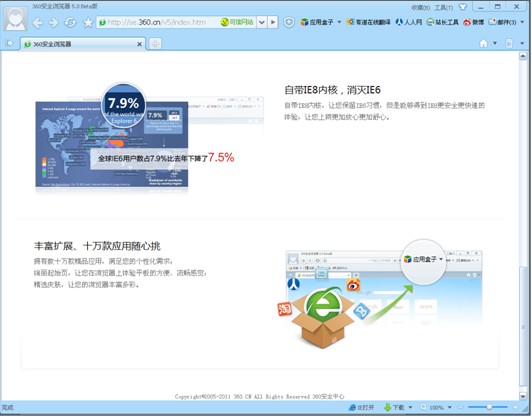Viewport: 532px width, 417px height.
Task: Click heading 丰富扩展、十万款应用随心挑
Action: point(97,246)
